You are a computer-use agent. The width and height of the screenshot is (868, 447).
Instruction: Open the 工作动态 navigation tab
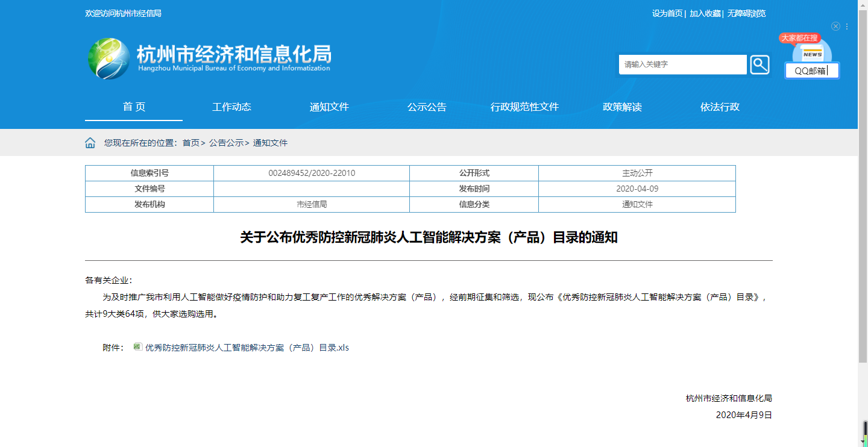231,107
